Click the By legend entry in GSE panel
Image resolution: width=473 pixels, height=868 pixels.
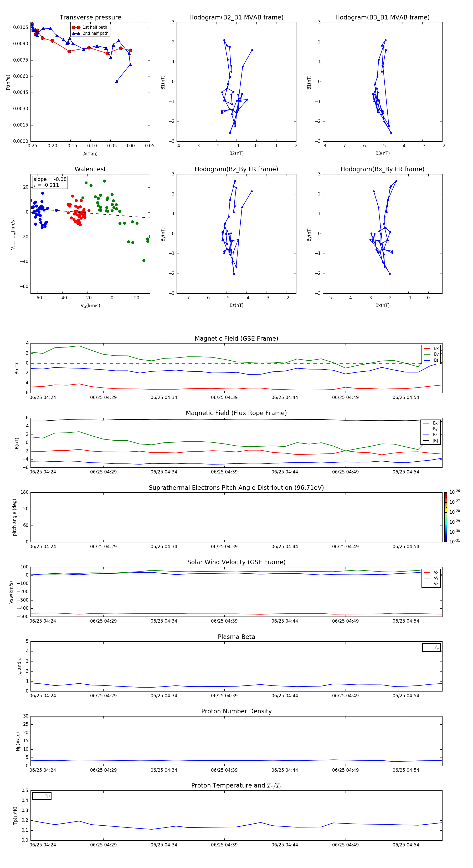pyautogui.click(x=431, y=354)
